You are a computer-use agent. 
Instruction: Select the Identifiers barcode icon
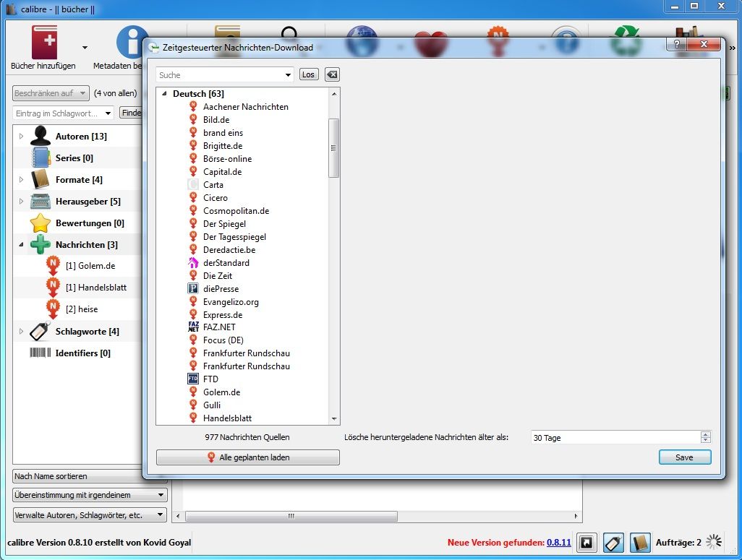click(x=40, y=353)
